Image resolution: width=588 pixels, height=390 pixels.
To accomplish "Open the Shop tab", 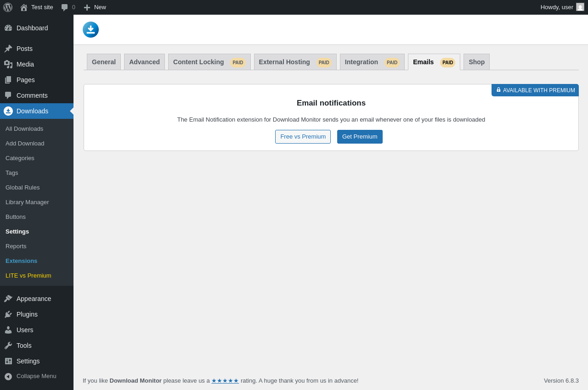I will click(x=476, y=62).
